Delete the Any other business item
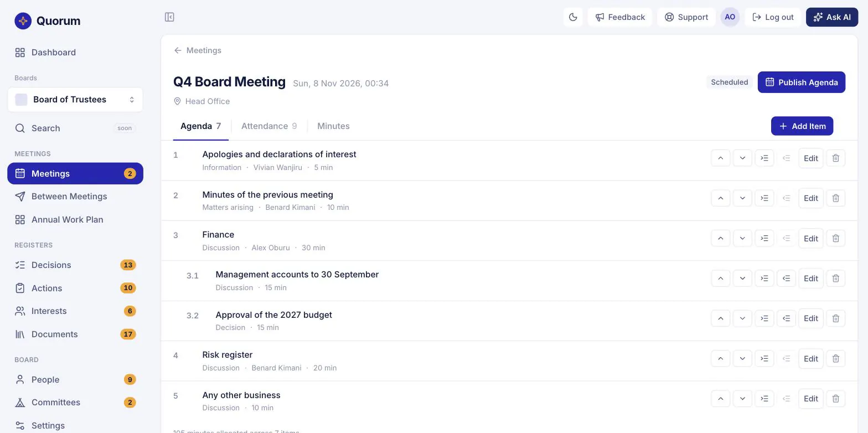The width and height of the screenshot is (868, 433). click(836, 399)
